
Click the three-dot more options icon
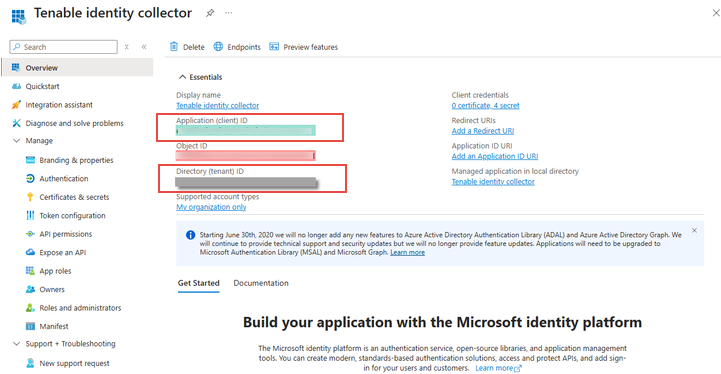point(229,13)
